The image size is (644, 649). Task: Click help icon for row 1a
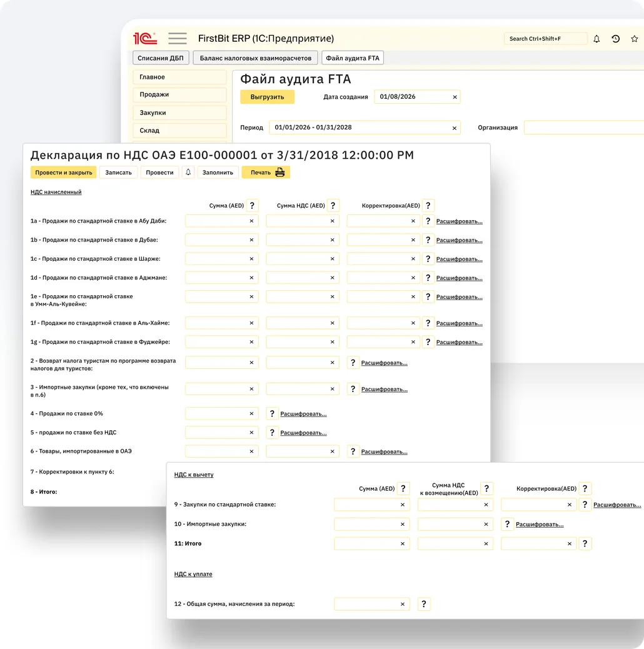tap(428, 221)
